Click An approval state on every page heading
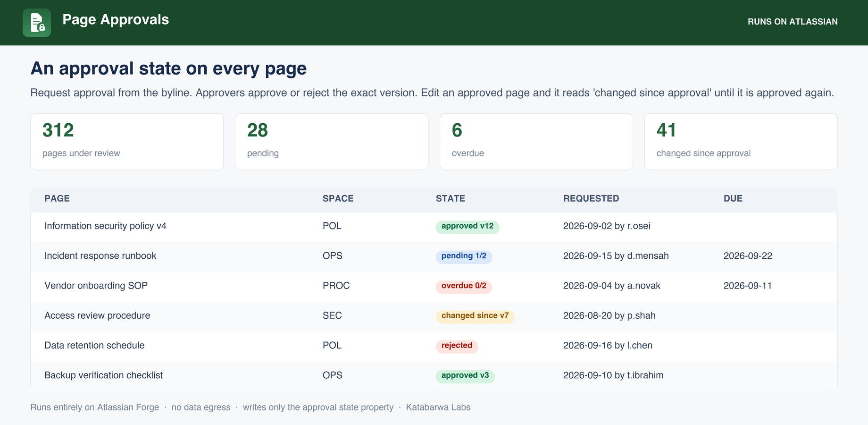The image size is (868, 425). 168,68
